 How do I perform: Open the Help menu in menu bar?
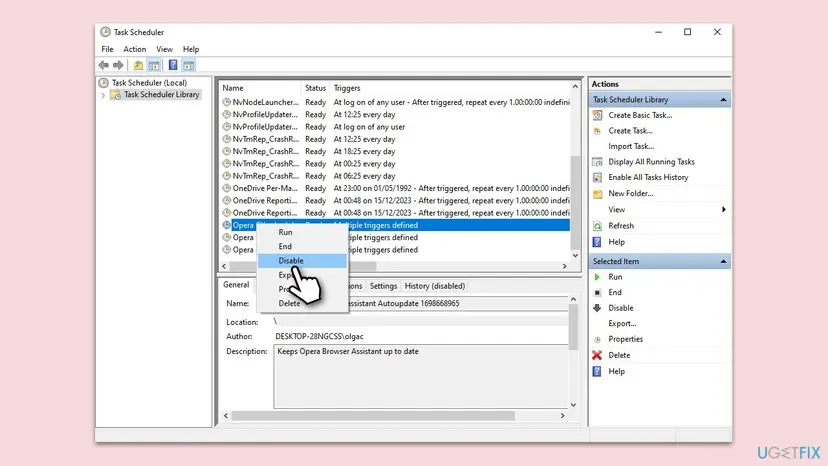click(x=191, y=49)
